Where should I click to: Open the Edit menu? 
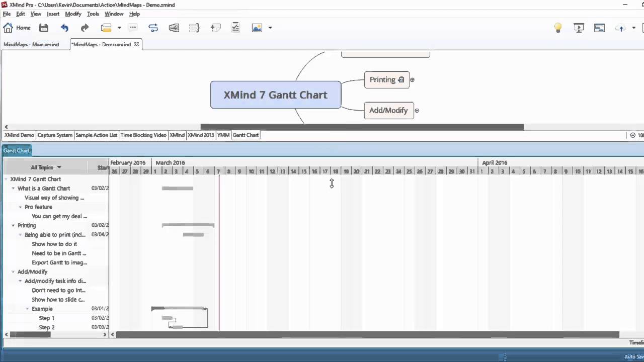(x=21, y=14)
